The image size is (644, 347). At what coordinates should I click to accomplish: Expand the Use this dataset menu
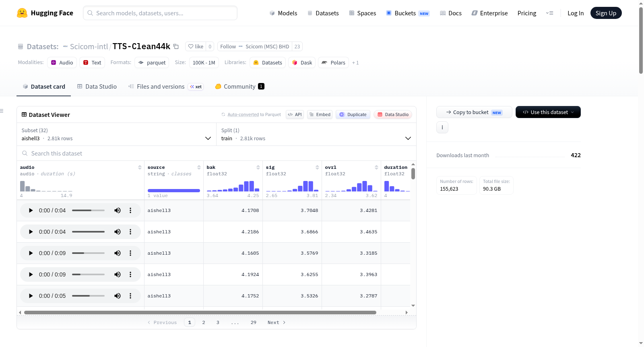548,112
